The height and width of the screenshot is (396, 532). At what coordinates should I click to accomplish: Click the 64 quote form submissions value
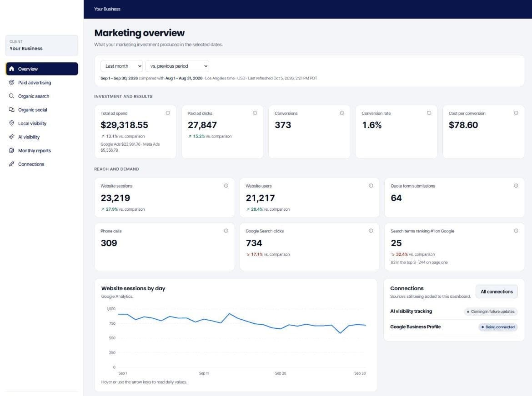pyautogui.click(x=396, y=198)
